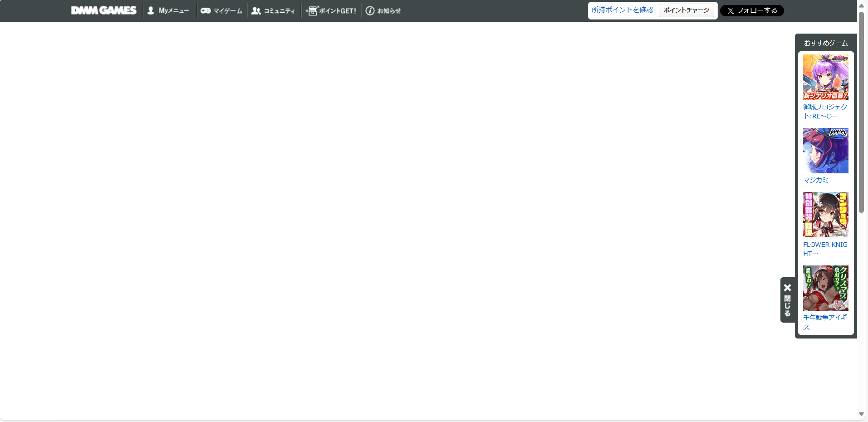
Task: Click the X logo in follow button
Action: (x=731, y=11)
